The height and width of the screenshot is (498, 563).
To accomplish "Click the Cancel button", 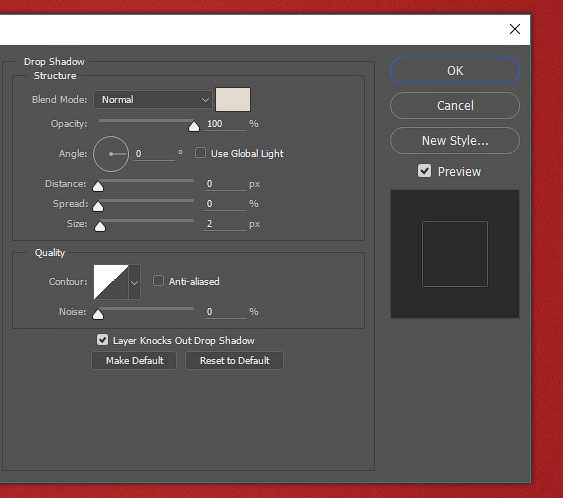I will tap(455, 106).
